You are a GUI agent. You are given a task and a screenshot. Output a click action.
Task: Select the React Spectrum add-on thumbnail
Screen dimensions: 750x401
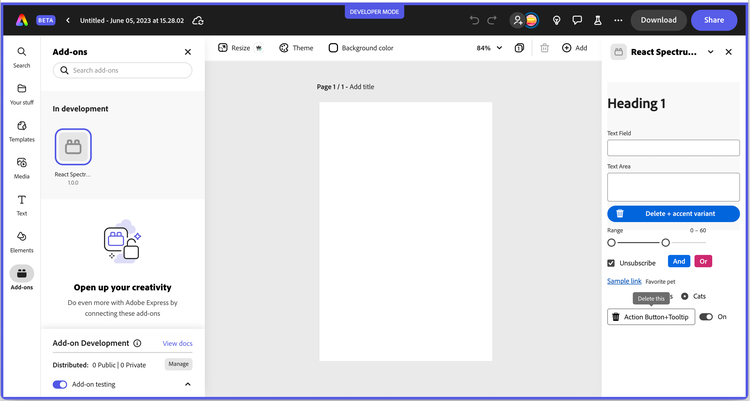pyautogui.click(x=73, y=147)
